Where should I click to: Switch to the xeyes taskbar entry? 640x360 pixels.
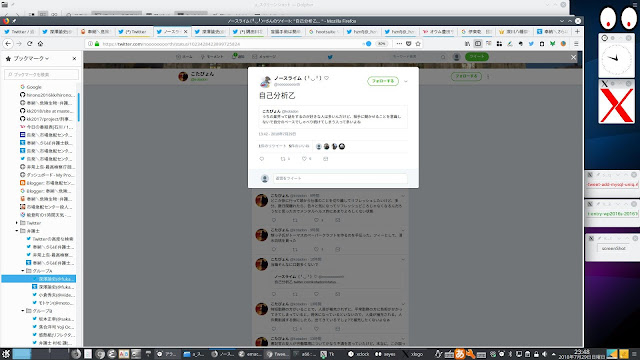[386, 354]
